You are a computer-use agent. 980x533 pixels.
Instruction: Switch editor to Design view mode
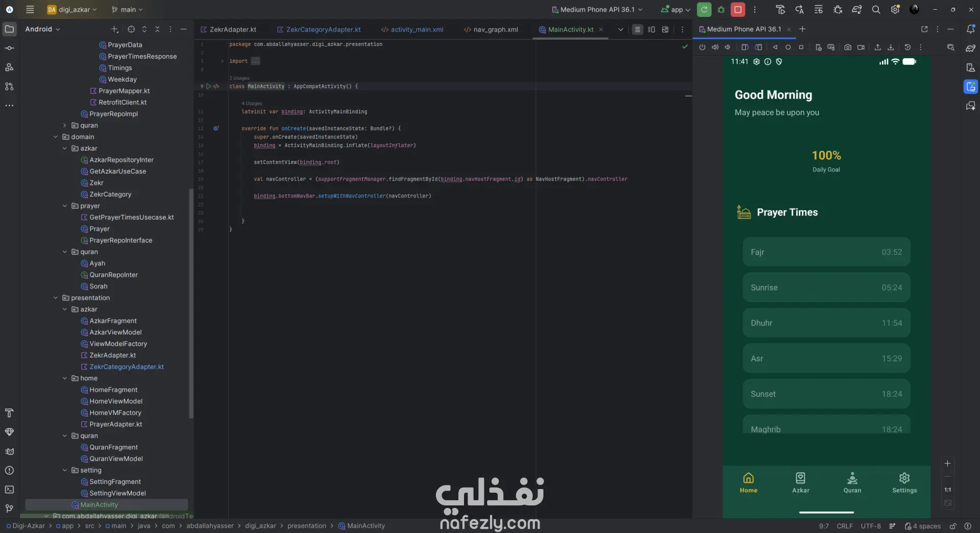[x=665, y=30]
